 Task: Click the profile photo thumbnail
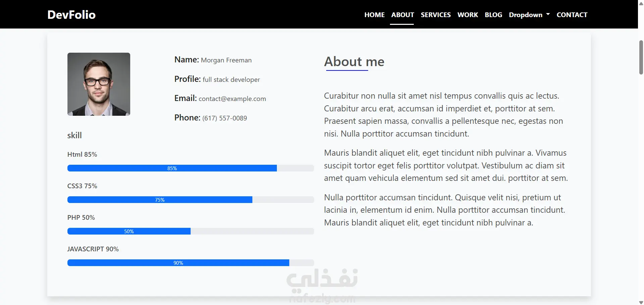click(99, 84)
